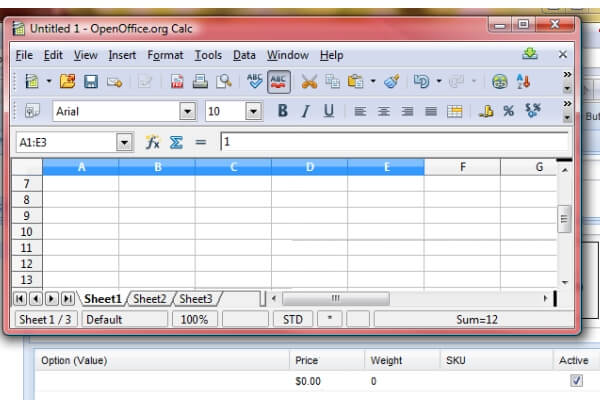The image size is (600, 400).
Task: Toggle the Active checkbox in background window
Action: tap(576, 380)
